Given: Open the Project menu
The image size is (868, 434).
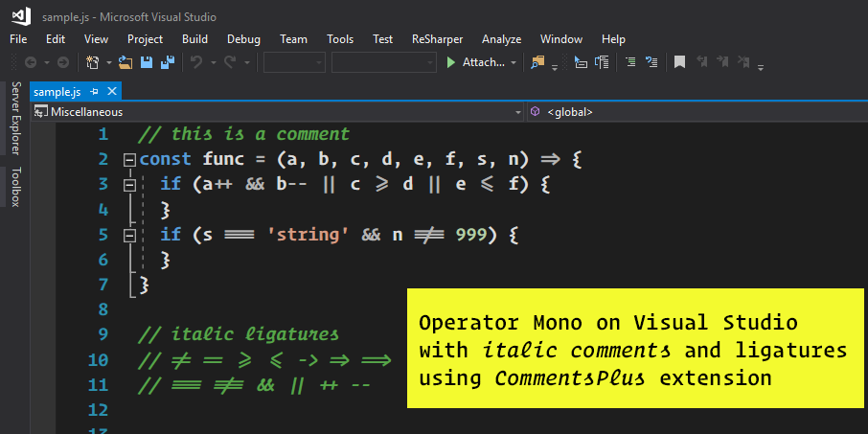Looking at the screenshot, I should click(145, 39).
